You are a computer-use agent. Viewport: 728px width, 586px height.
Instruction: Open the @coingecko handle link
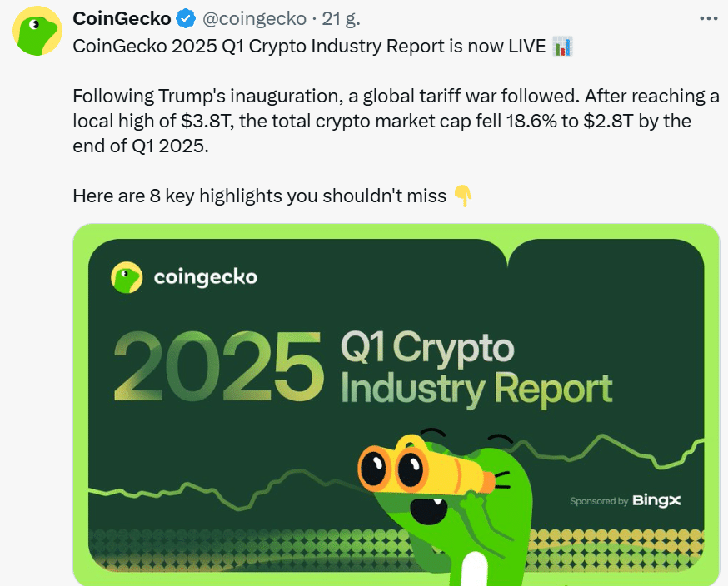coord(254,18)
